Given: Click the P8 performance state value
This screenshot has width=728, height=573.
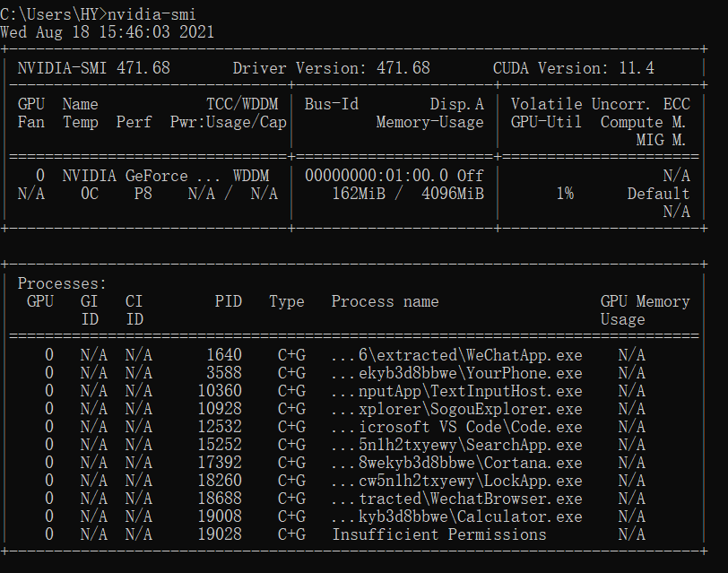Looking at the screenshot, I should pyautogui.click(x=143, y=194).
